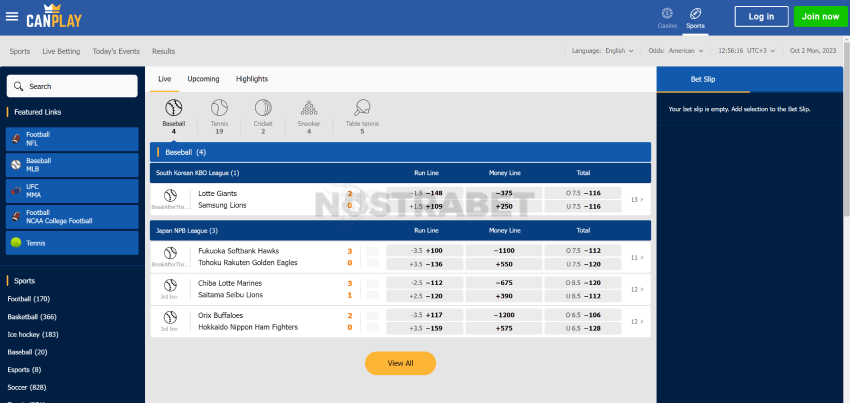Select the Tennis live sport icon
The height and width of the screenshot is (403, 850).
(x=219, y=107)
